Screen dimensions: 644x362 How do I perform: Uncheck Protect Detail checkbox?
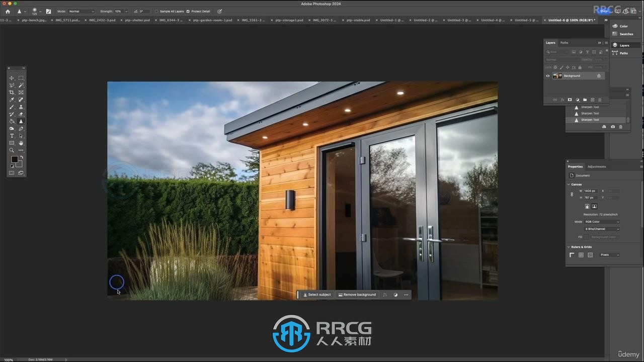(x=188, y=11)
